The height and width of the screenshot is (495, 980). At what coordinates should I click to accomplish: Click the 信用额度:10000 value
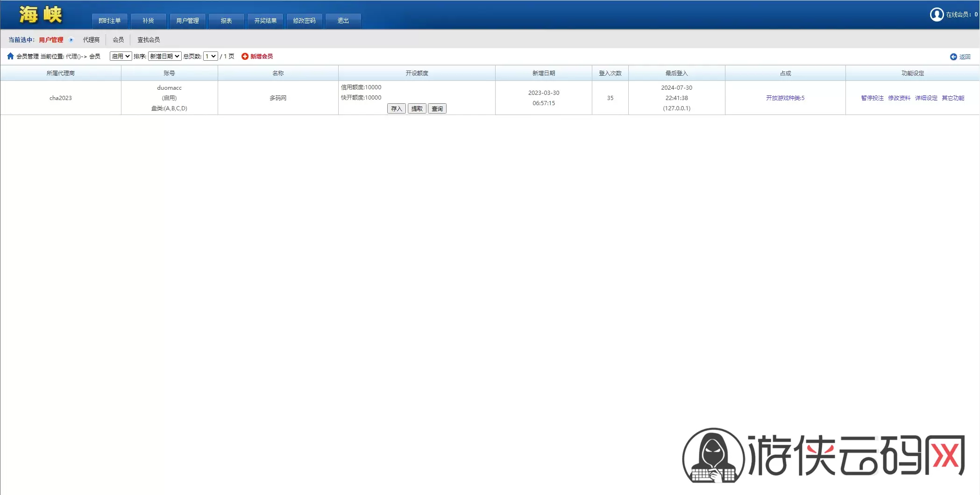361,87
